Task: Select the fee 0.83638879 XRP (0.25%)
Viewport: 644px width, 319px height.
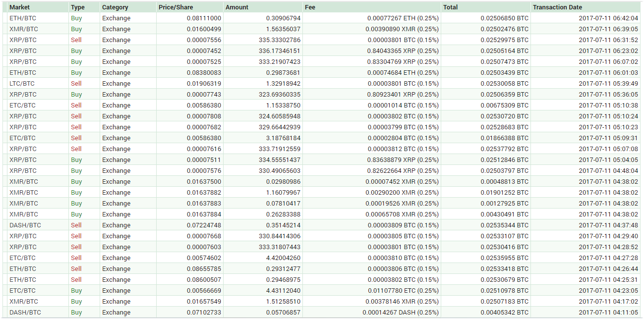Action: pyautogui.click(x=403, y=160)
